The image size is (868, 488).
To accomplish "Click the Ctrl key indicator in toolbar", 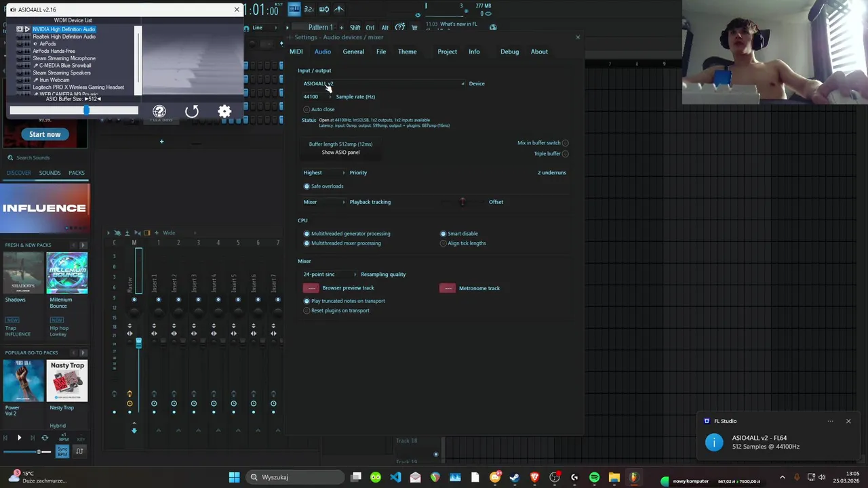I will point(370,28).
